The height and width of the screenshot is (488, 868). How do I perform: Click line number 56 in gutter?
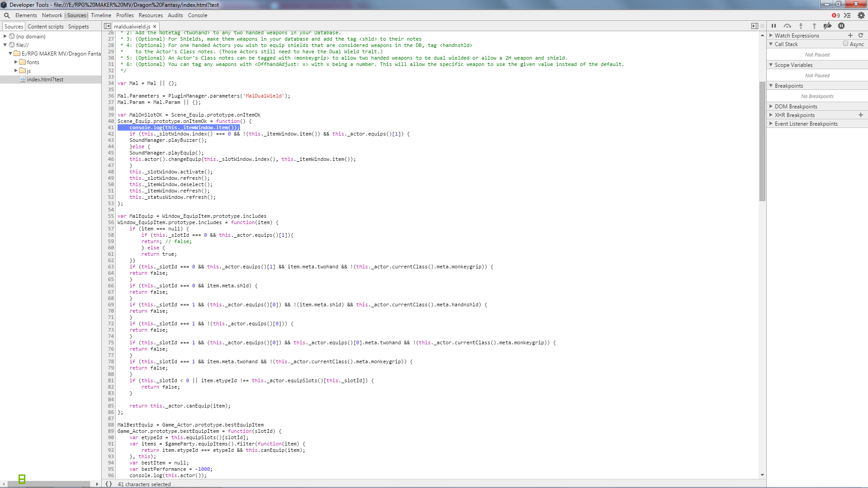pyautogui.click(x=111, y=222)
